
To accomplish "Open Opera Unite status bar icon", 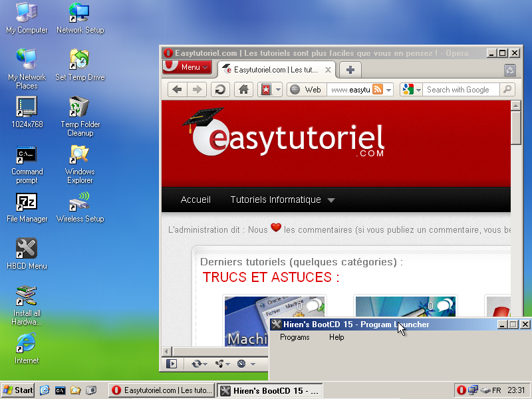I will point(219,364).
